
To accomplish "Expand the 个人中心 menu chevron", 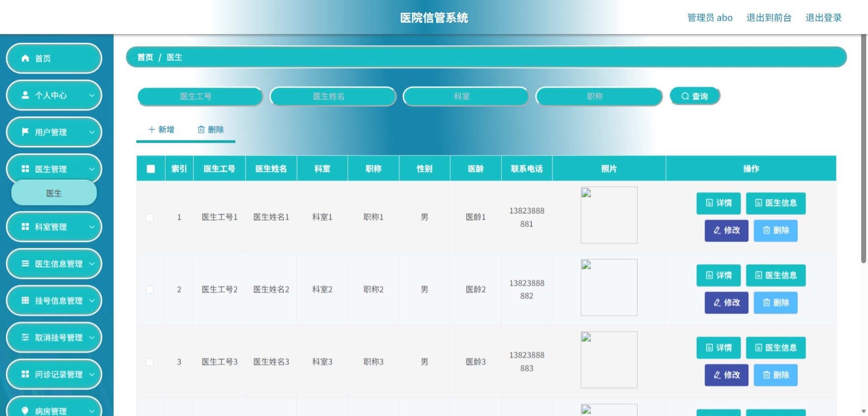I will [x=92, y=95].
